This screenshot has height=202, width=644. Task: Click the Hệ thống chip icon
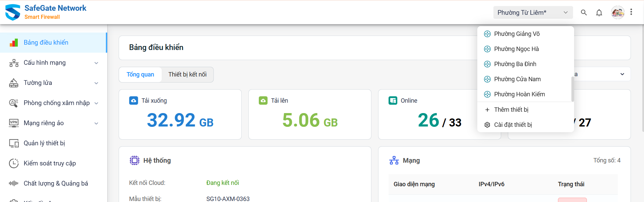coord(134,160)
